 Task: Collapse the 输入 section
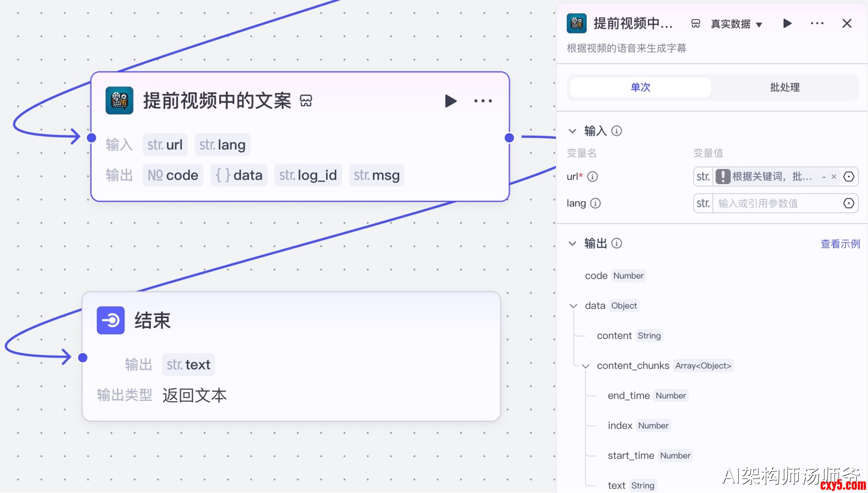click(x=573, y=131)
